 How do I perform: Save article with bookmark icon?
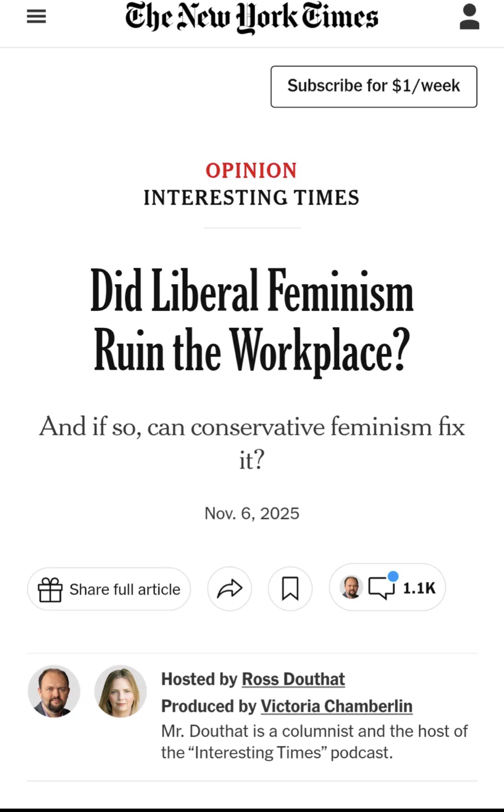290,589
